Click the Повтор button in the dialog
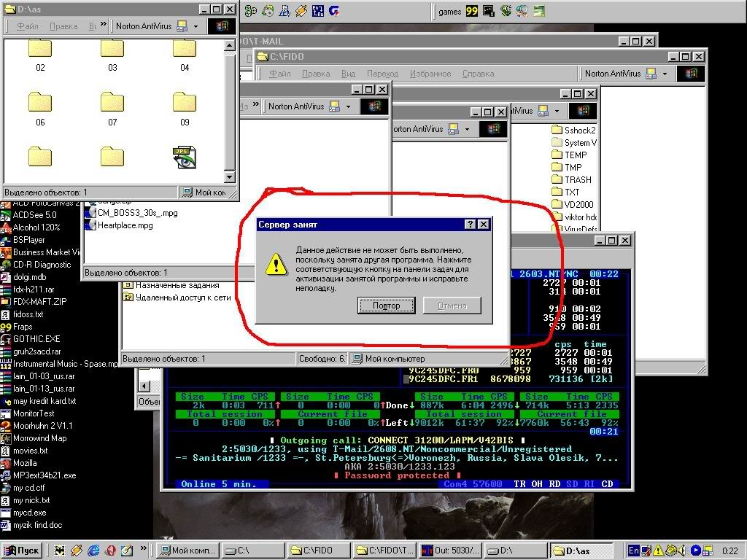 pos(386,306)
